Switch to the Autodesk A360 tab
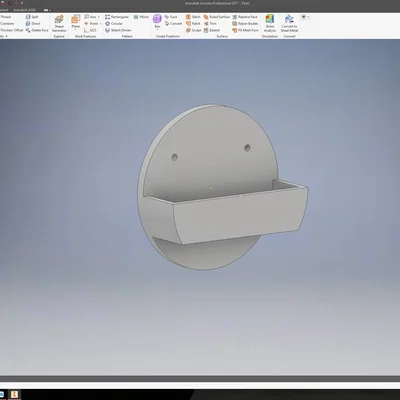 coord(24,10)
